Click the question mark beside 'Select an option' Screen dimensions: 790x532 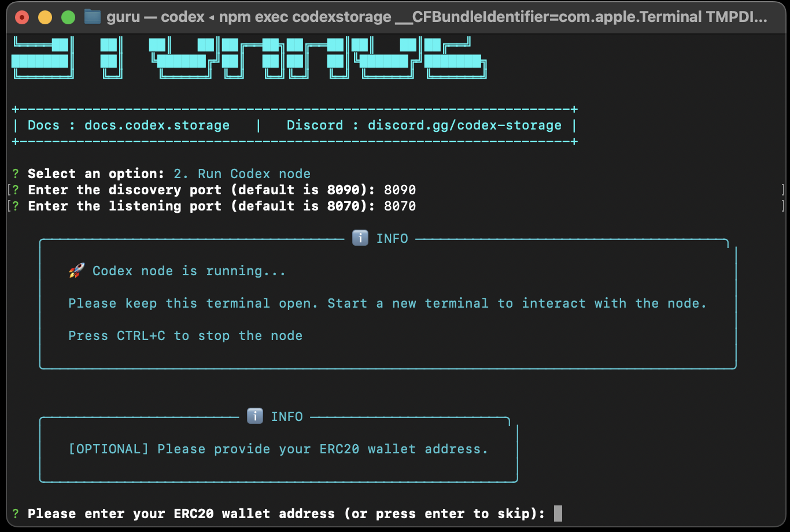(14, 173)
